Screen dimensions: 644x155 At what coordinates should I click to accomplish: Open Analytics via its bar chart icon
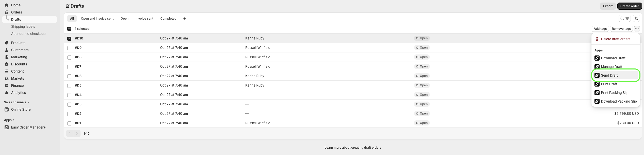[7, 93]
